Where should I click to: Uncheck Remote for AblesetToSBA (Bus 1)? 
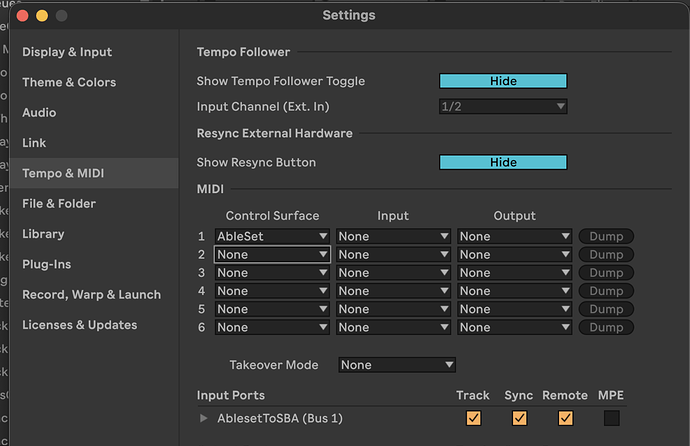click(x=565, y=418)
